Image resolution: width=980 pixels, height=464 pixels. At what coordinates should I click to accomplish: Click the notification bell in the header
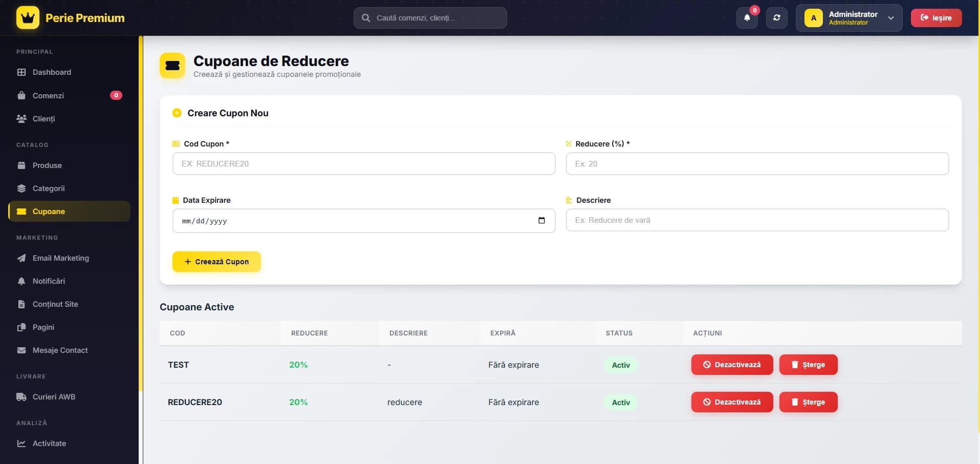(x=747, y=17)
